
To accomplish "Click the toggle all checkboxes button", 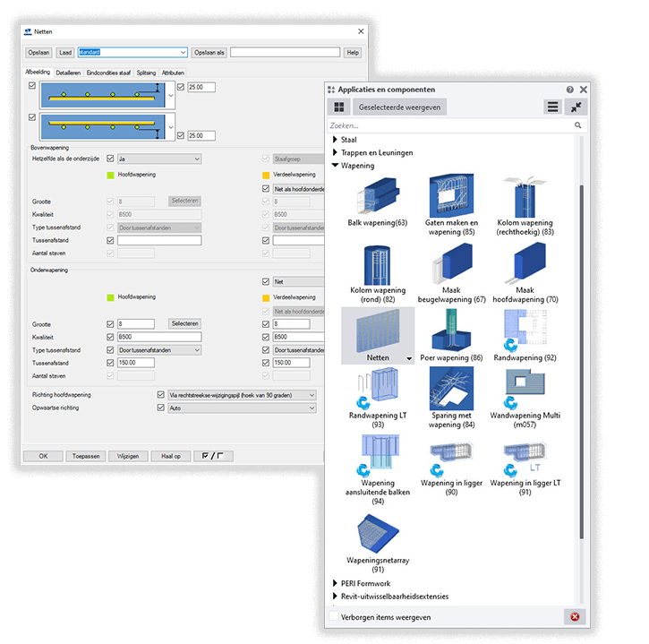I will pos(213,456).
